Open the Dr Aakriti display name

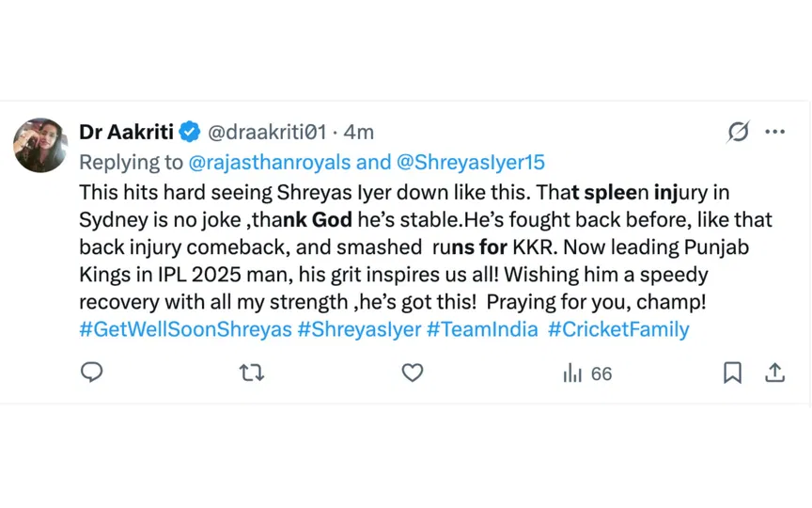tap(126, 132)
